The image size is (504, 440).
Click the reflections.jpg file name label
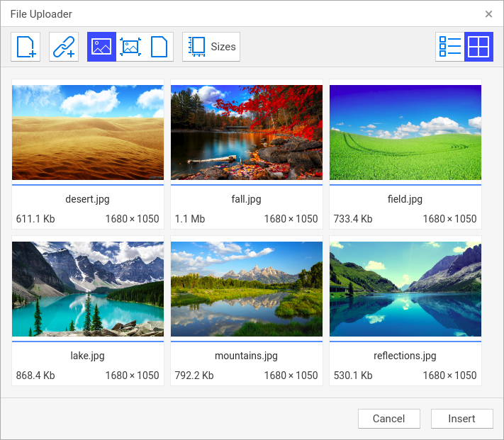click(405, 356)
